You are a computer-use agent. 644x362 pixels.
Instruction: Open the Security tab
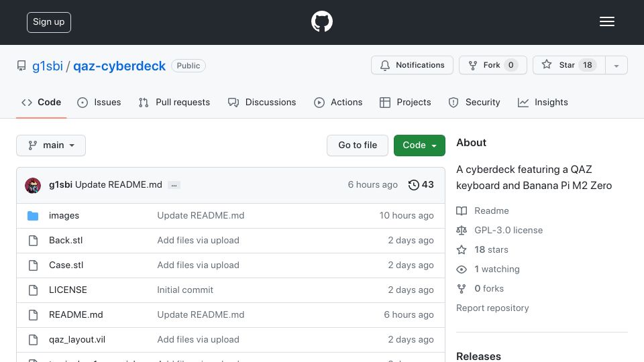[474, 102]
